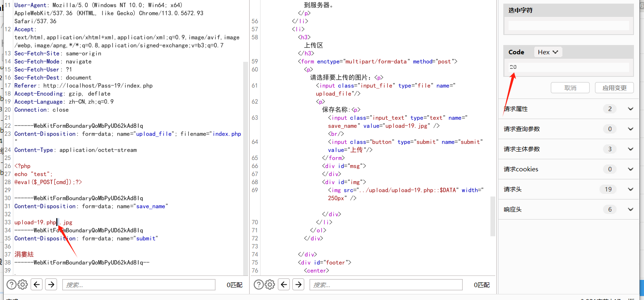Screen dimensions: 644x300
Task: Click the request pane vertical scrollbar
Action: [x=246, y=168]
